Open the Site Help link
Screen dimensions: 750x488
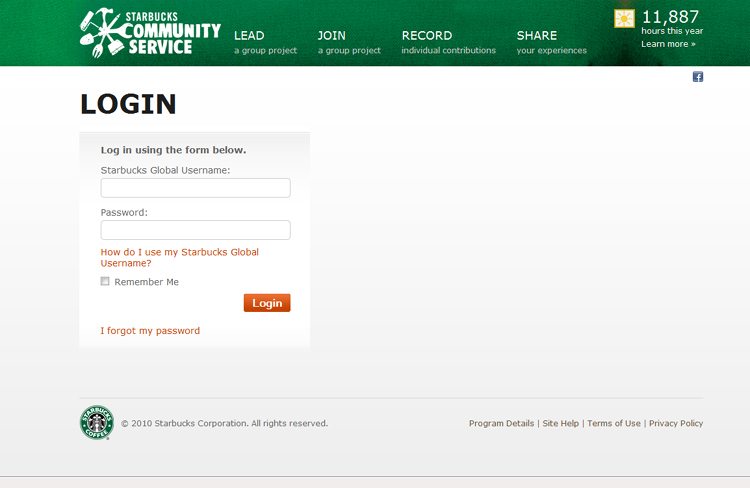click(560, 424)
